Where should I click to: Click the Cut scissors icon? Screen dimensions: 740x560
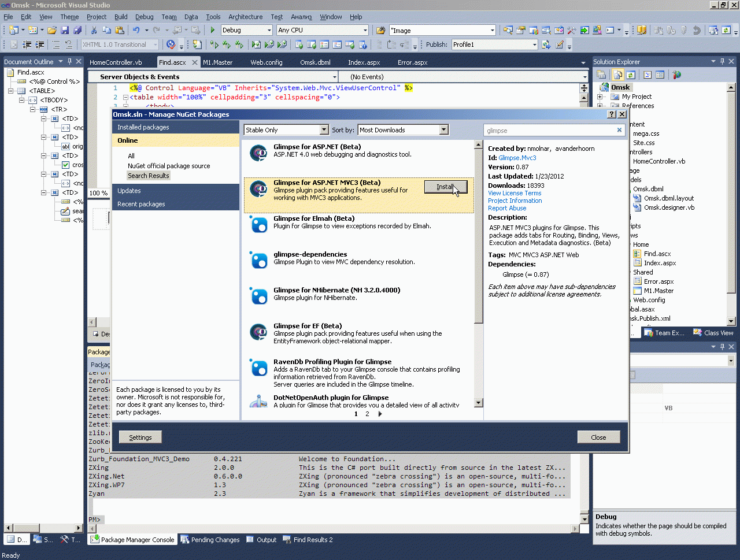pos(94,30)
